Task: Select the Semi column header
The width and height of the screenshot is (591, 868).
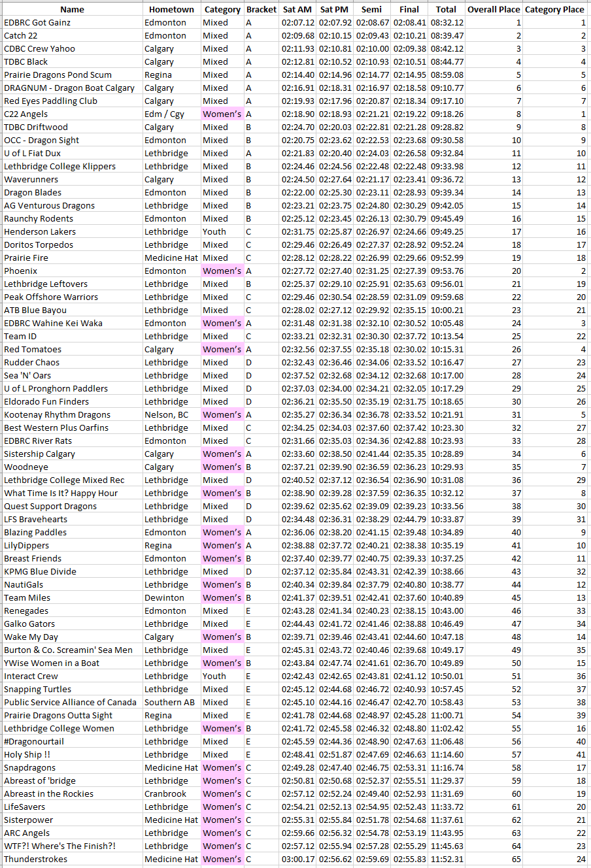Action: [372, 9]
